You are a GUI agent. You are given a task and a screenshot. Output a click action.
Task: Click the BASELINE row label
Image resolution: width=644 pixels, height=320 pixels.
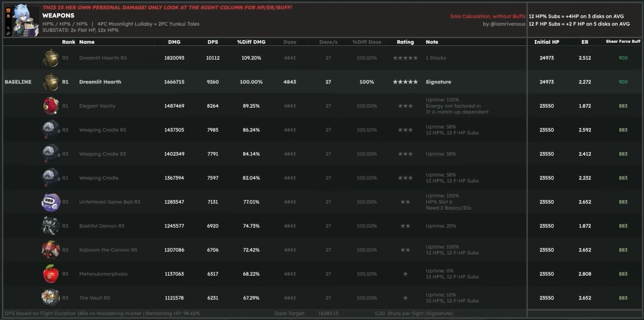pos(18,82)
